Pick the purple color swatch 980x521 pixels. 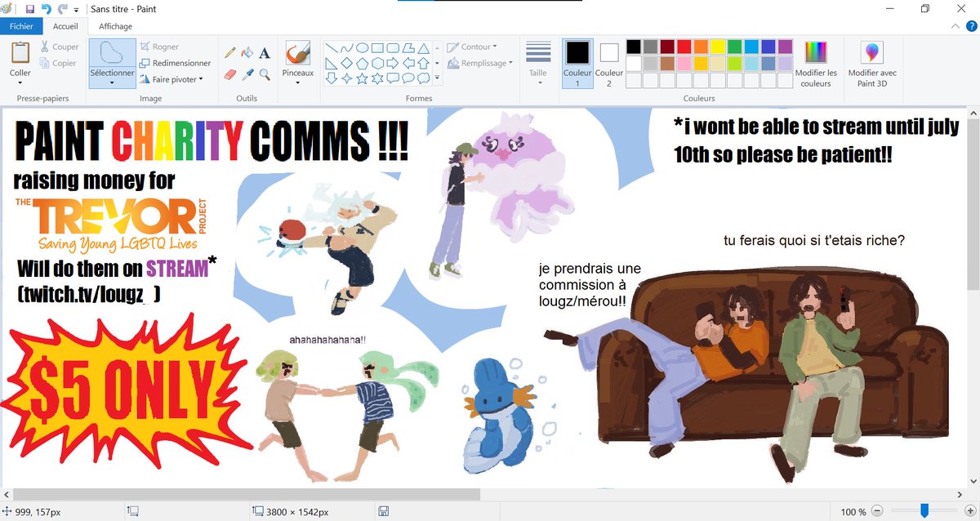coord(785,47)
